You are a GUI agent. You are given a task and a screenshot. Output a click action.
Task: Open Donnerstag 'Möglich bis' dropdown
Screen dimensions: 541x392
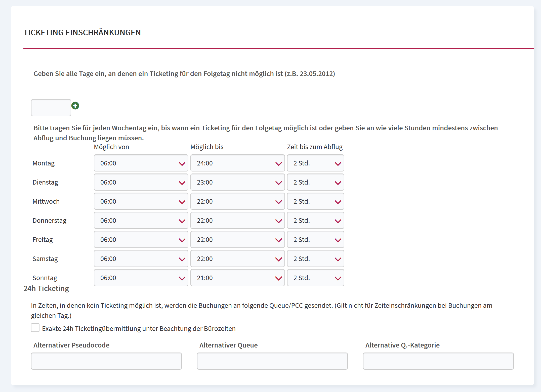click(238, 221)
